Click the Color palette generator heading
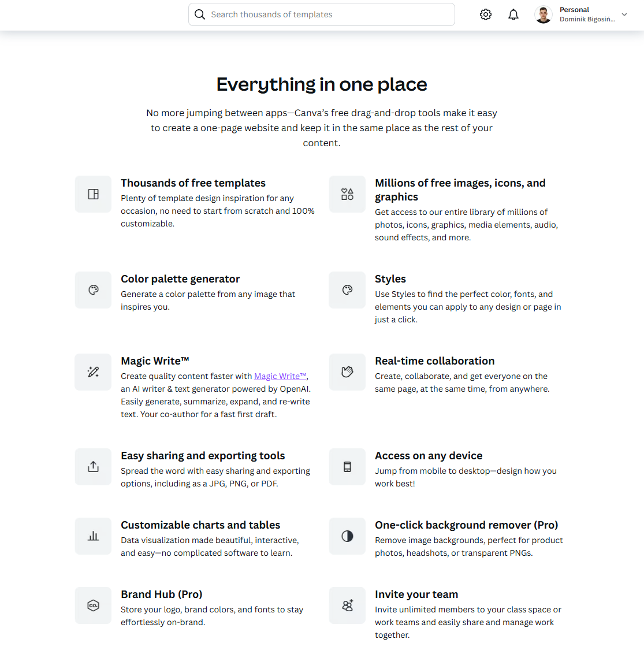Image resolution: width=644 pixels, height=654 pixels. [180, 279]
